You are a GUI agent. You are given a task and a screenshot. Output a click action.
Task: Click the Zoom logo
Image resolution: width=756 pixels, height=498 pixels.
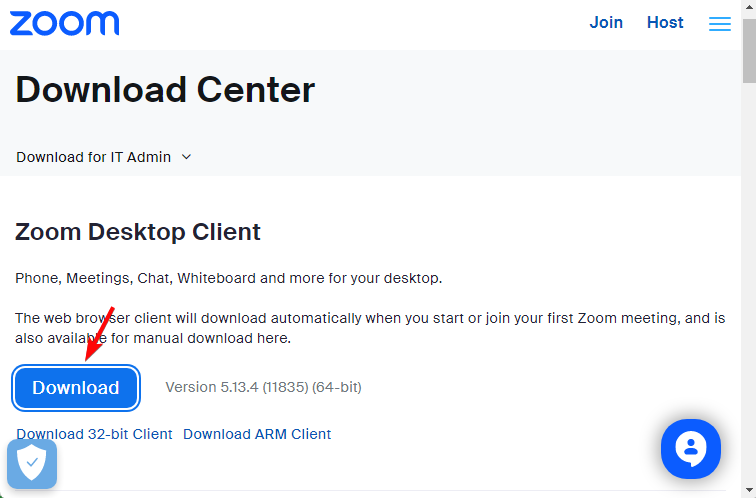64,23
